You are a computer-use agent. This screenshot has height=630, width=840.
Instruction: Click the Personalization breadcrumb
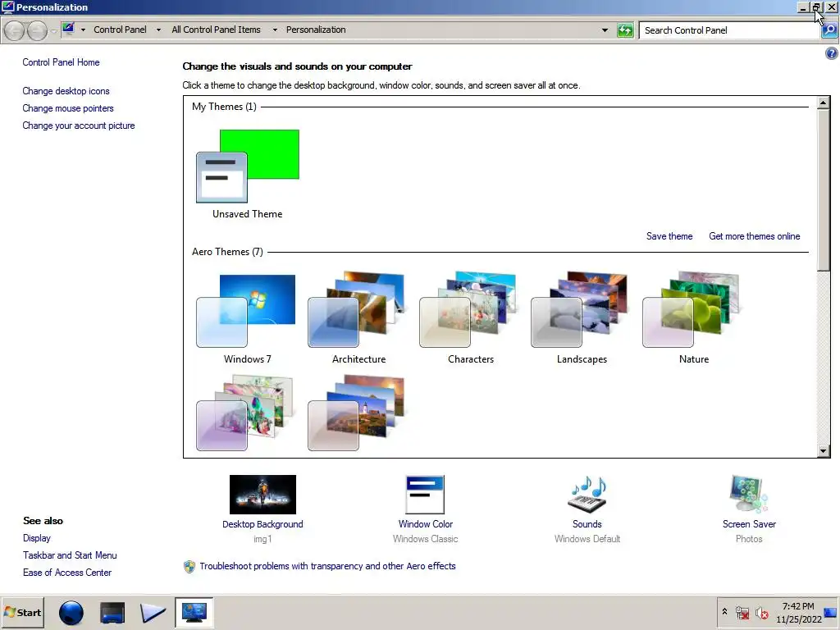(316, 30)
